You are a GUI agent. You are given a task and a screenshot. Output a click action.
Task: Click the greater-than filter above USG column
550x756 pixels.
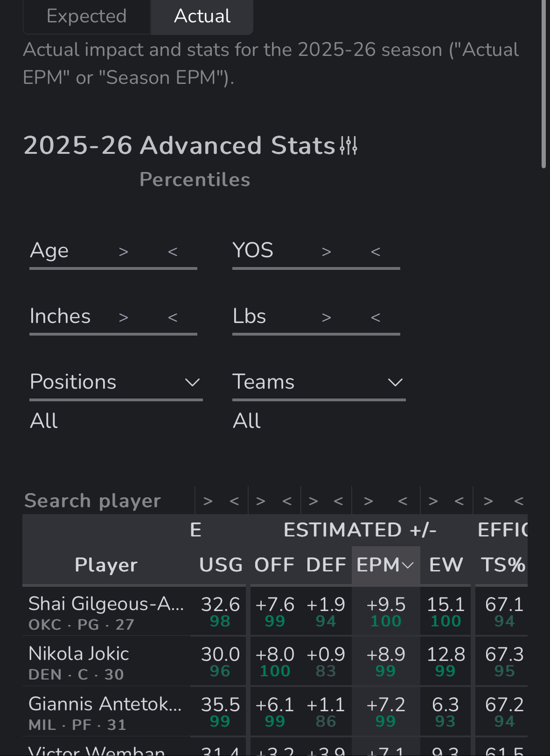[208, 501]
